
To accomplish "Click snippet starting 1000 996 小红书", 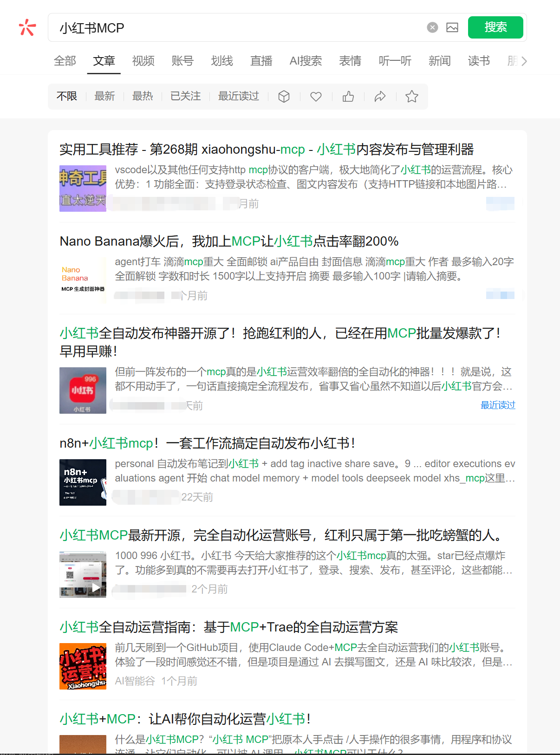I will [315, 563].
